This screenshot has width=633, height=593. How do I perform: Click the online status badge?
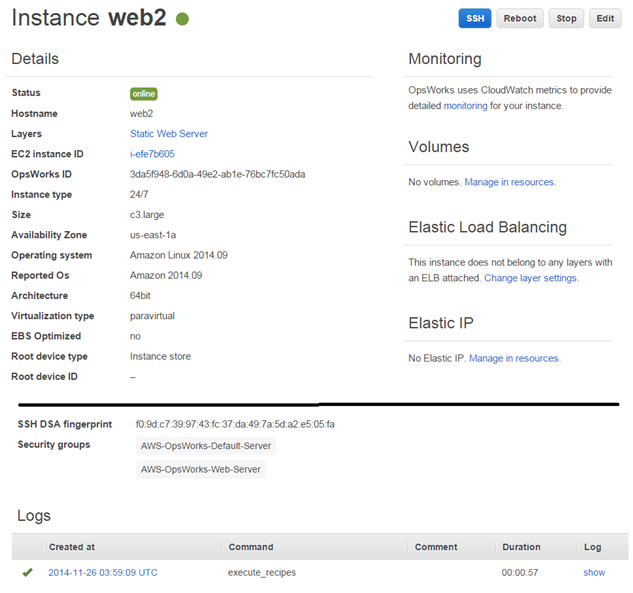coord(143,94)
